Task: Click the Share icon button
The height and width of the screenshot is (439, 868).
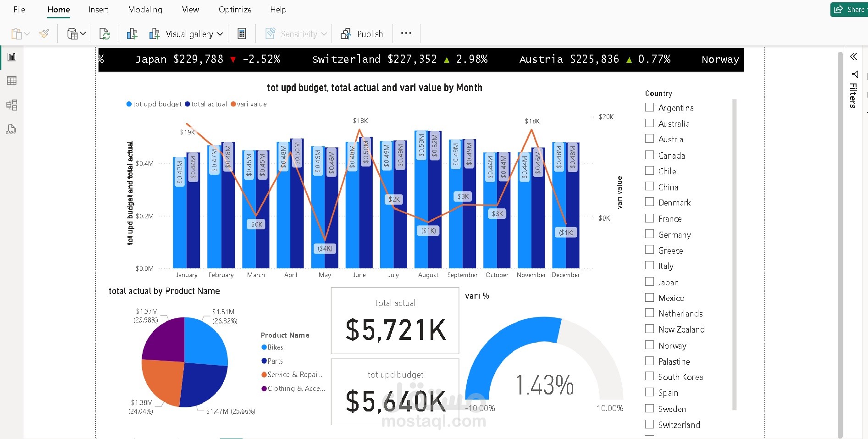Action: 838,10
